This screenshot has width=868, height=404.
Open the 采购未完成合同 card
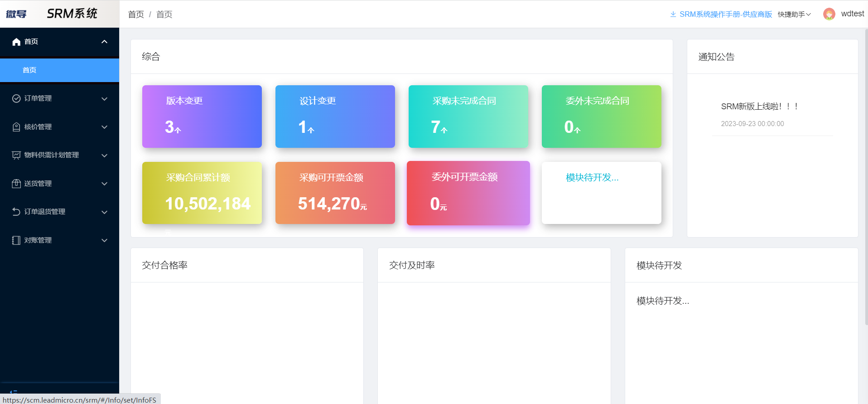pos(468,117)
